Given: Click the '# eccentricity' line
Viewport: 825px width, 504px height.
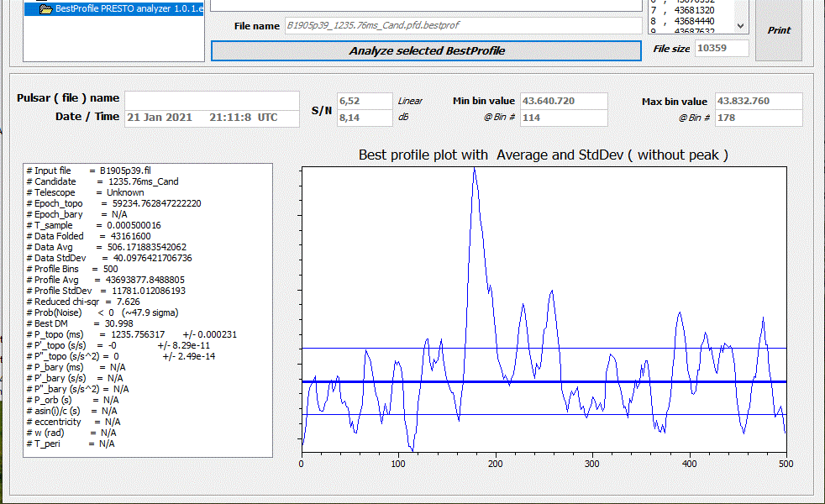Looking at the screenshot, I should 73,422.
